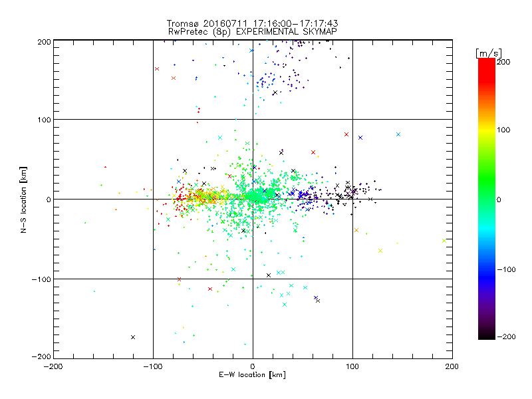
Task: Click the 'E-W location [km]' axis label
Action: pyautogui.click(x=252, y=375)
